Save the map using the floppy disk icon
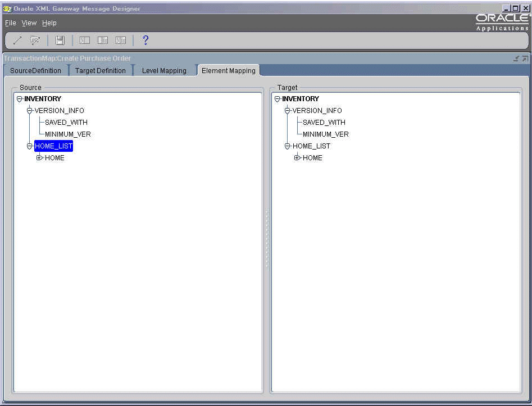The width and height of the screenshot is (532, 406). click(x=60, y=40)
